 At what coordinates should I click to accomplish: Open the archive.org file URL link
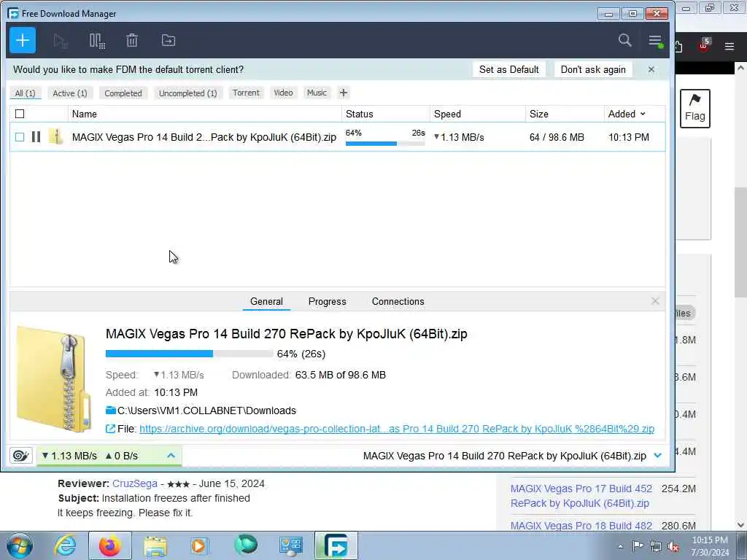pos(396,429)
